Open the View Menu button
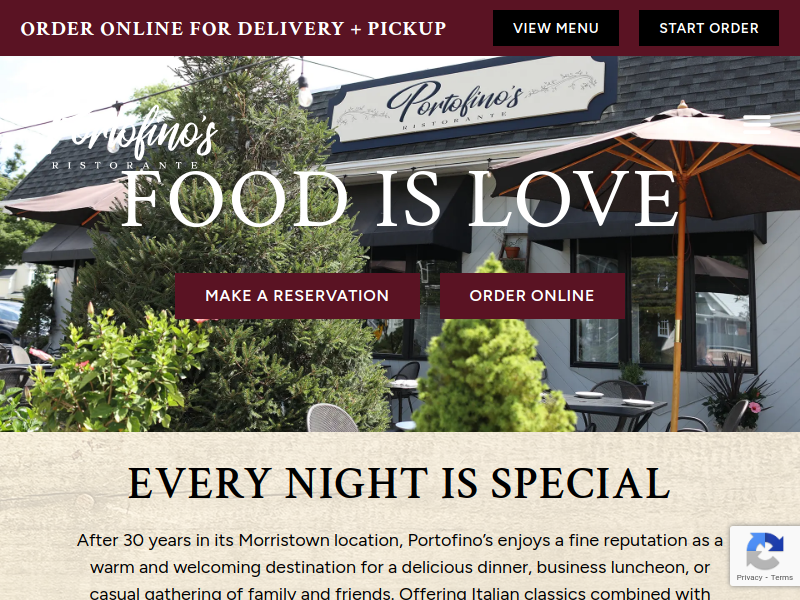The width and height of the screenshot is (800, 600). (556, 28)
